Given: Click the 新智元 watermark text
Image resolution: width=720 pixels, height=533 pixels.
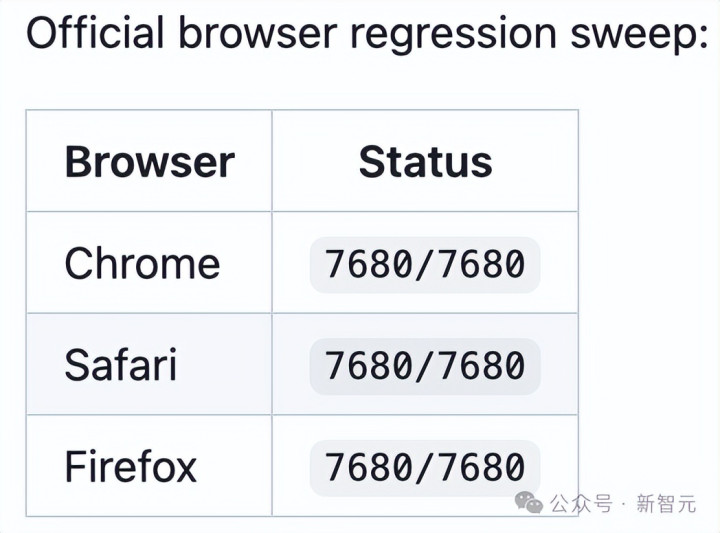Looking at the screenshot, I should [666, 503].
